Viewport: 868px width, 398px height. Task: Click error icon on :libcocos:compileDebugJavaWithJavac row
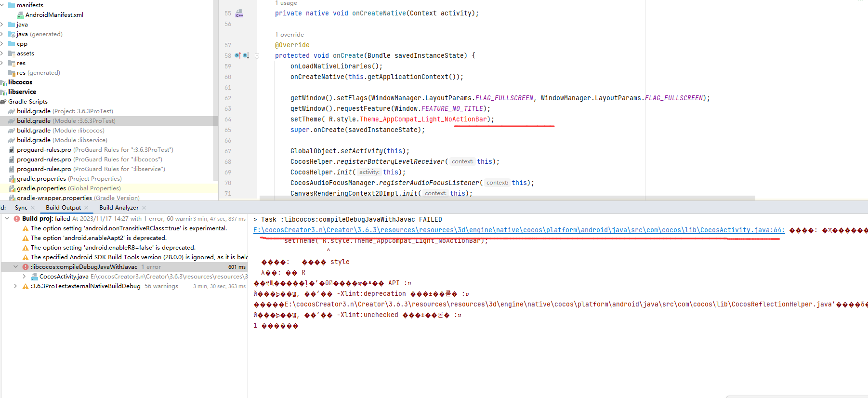tap(26, 267)
